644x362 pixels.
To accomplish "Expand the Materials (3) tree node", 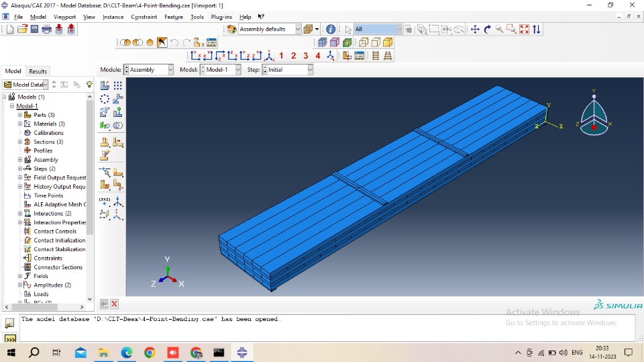I will (x=20, y=124).
